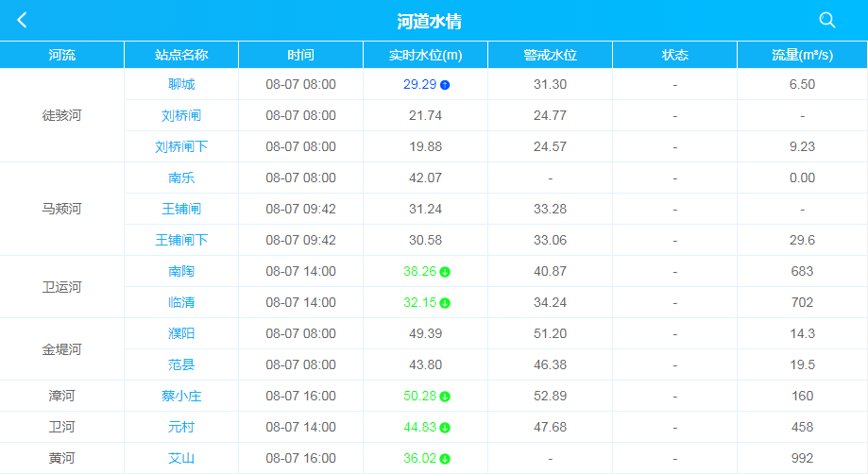
Task: Click warning level value 40.87
Action: (551, 271)
